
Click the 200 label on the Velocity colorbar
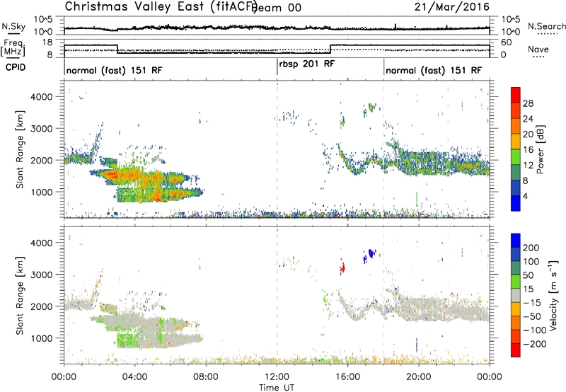(531, 248)
